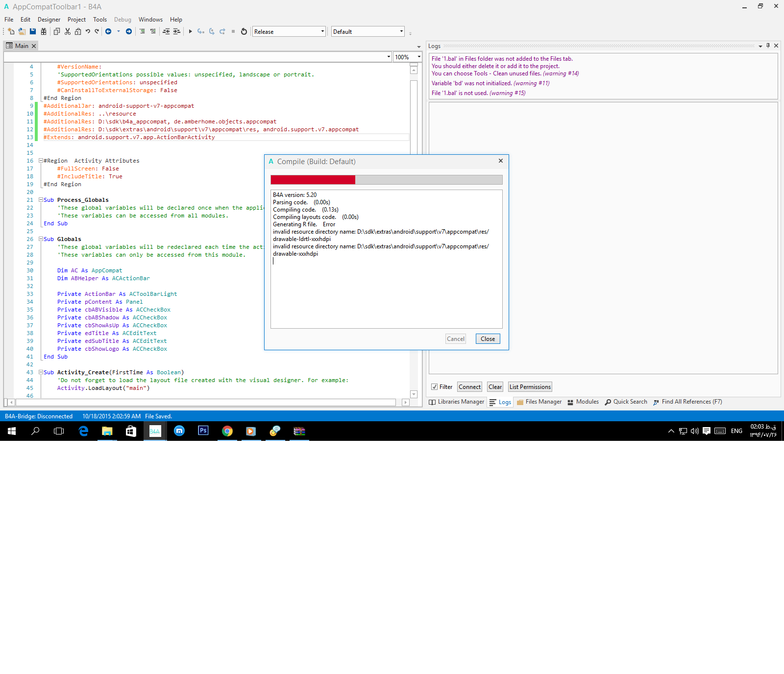Open the Release build mode dropdown
This screenshot has height=674, width=784.
(x=289, y=31)
